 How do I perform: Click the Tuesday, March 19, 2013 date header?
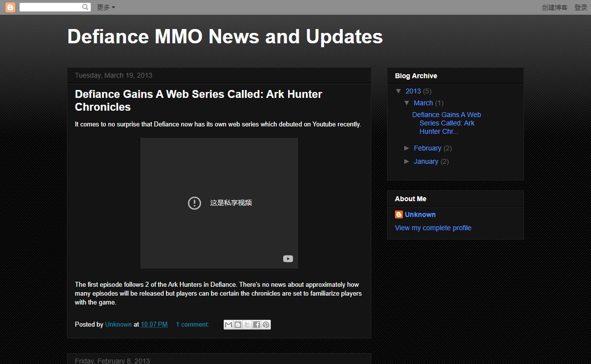[x=113, y=75]
